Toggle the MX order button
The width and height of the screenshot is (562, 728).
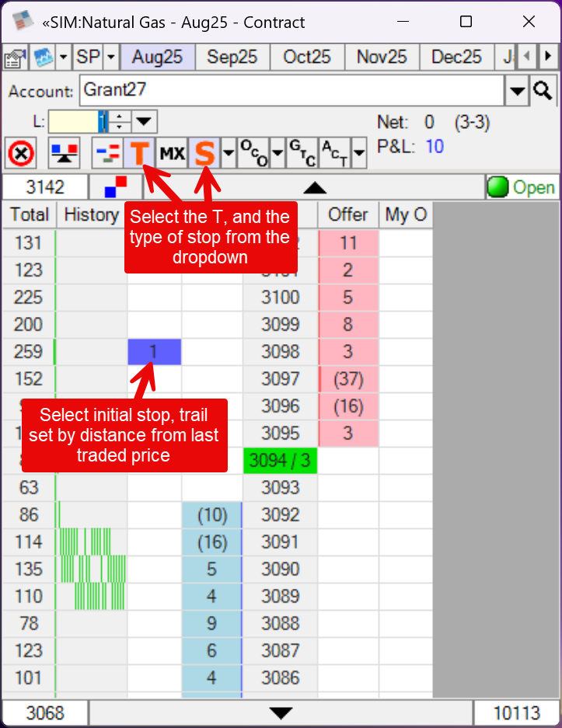pos(172,153)
